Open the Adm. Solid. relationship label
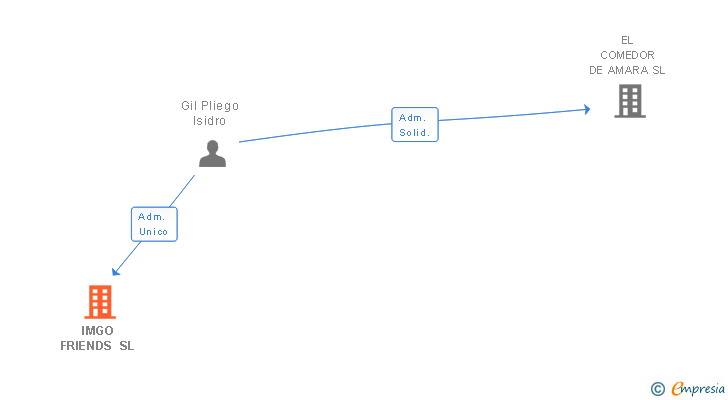728x400 pixels. coord(415,124)
